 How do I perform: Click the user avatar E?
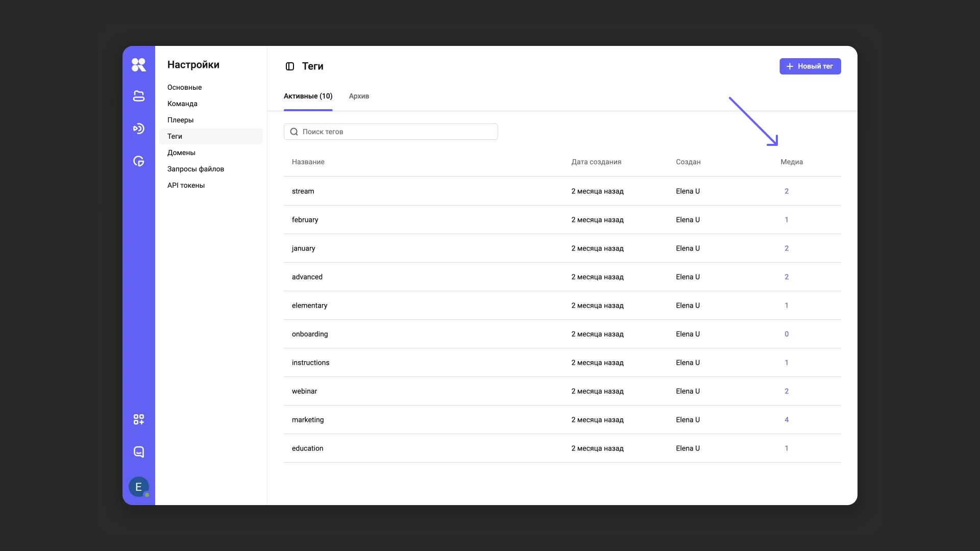(138, 487)
